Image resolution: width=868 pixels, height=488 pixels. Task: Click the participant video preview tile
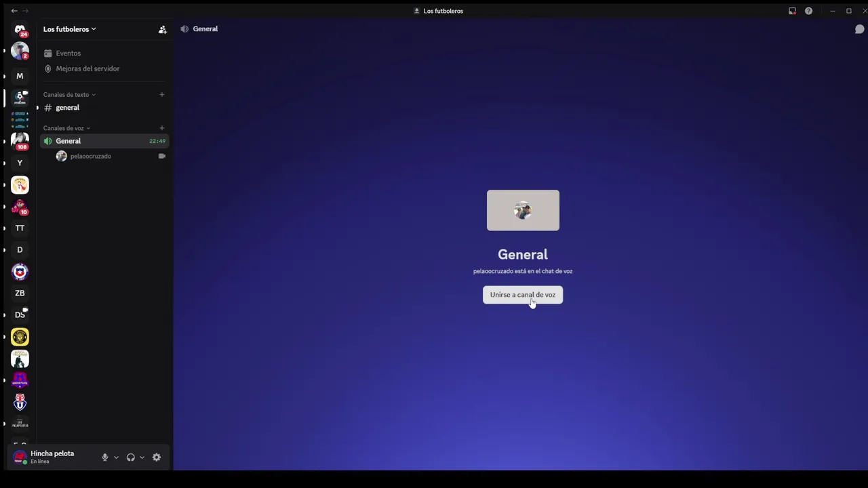point(523,210)
